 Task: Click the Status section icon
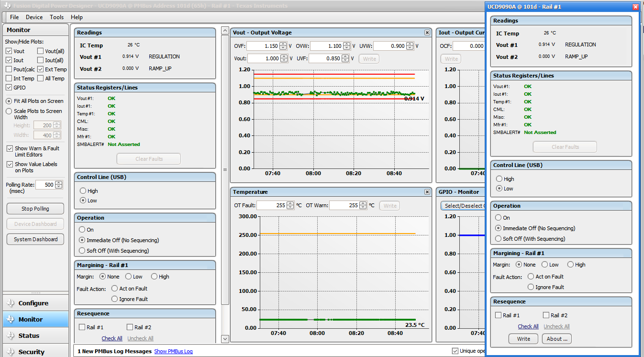point(11,336)
